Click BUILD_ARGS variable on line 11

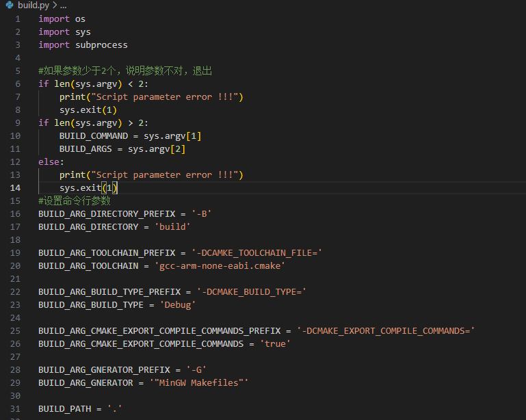86,149
